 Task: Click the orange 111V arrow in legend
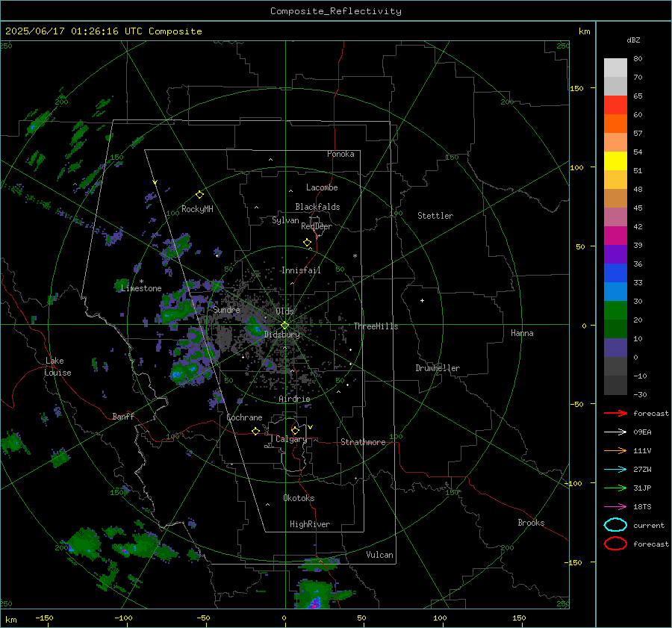615,450
